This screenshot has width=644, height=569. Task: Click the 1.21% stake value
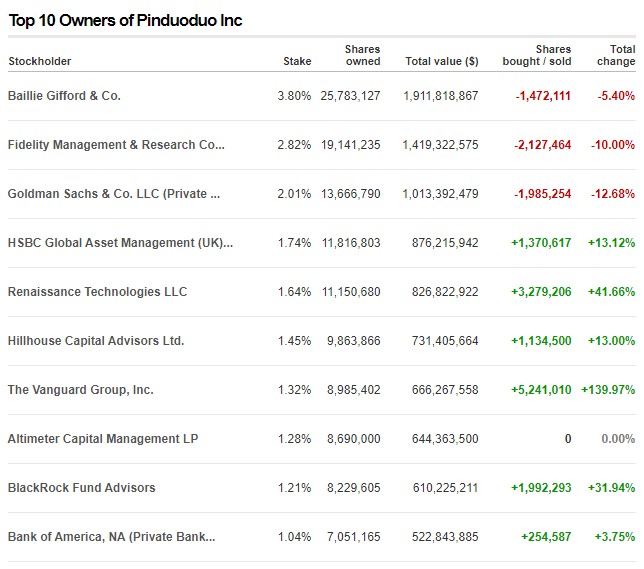point(294,487)
